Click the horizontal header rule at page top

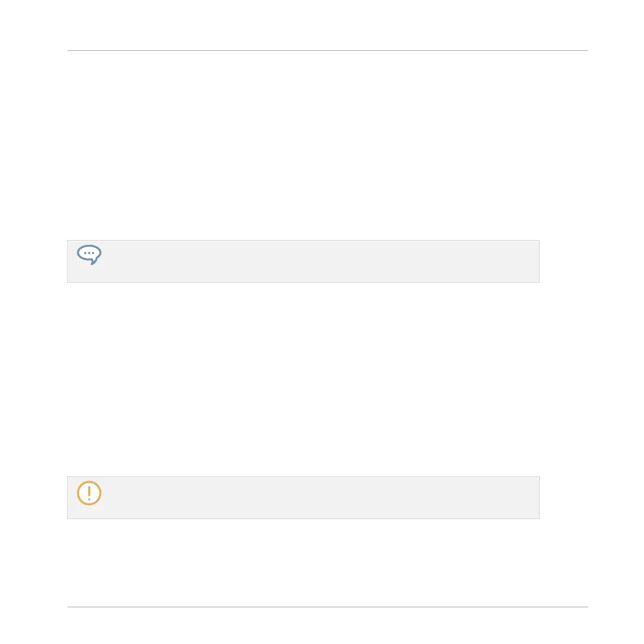pyautogui.click(x=328, y=50)
